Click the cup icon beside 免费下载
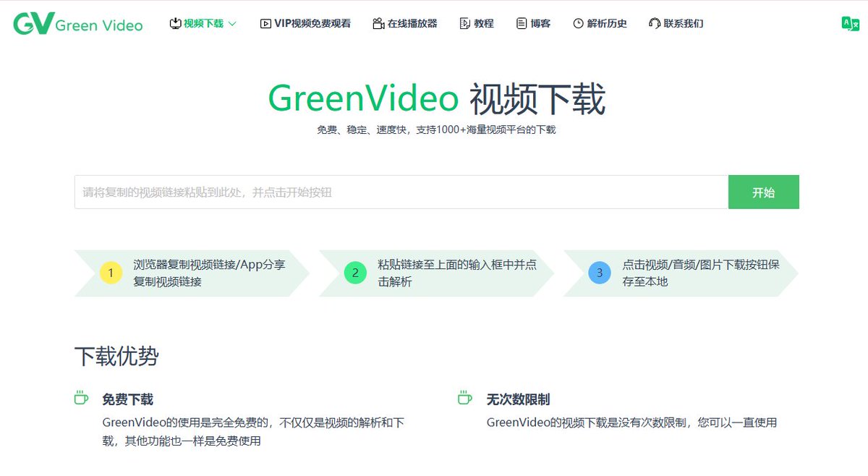The image size is (868, 476). point(82,398)
